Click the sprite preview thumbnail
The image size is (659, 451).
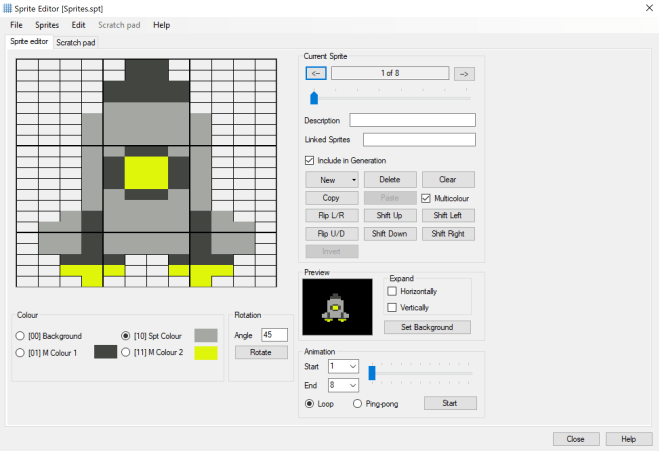(339, 306)
